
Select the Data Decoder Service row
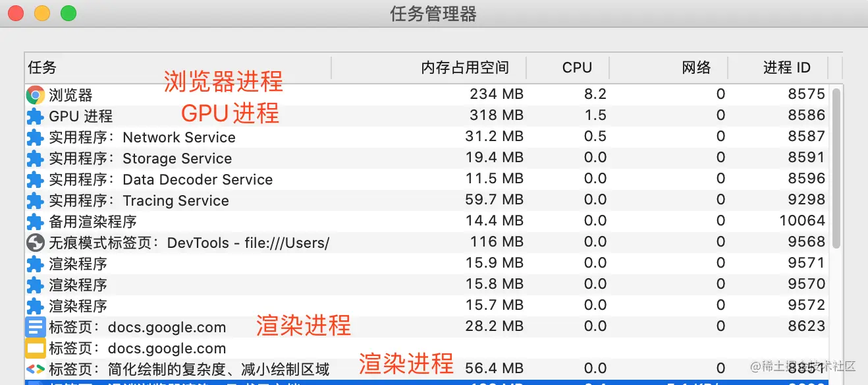pyautogui.click(x=427, y=179)
